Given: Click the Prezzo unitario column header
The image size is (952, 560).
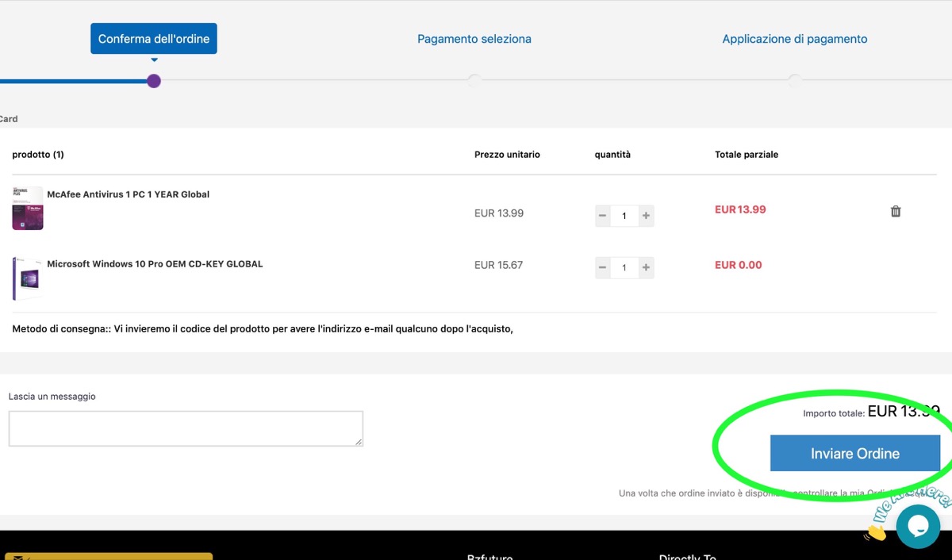Looking at the screenshot, I should point(507,155).
